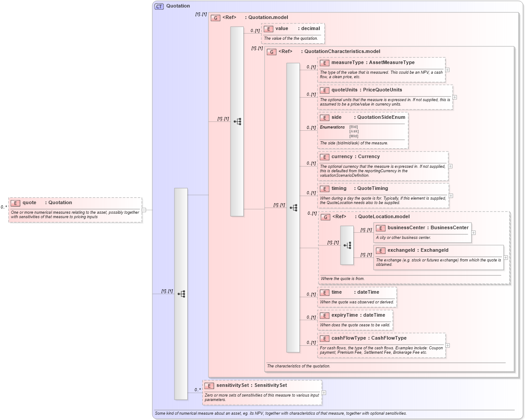
Task: Select the ': Currency' type label
Action: [x=368, y=157]
